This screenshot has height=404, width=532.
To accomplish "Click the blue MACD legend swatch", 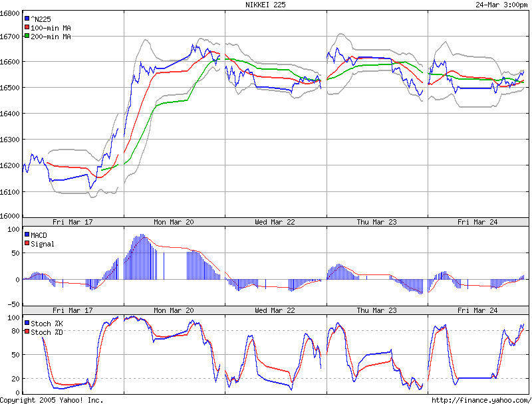I will 27,235.
